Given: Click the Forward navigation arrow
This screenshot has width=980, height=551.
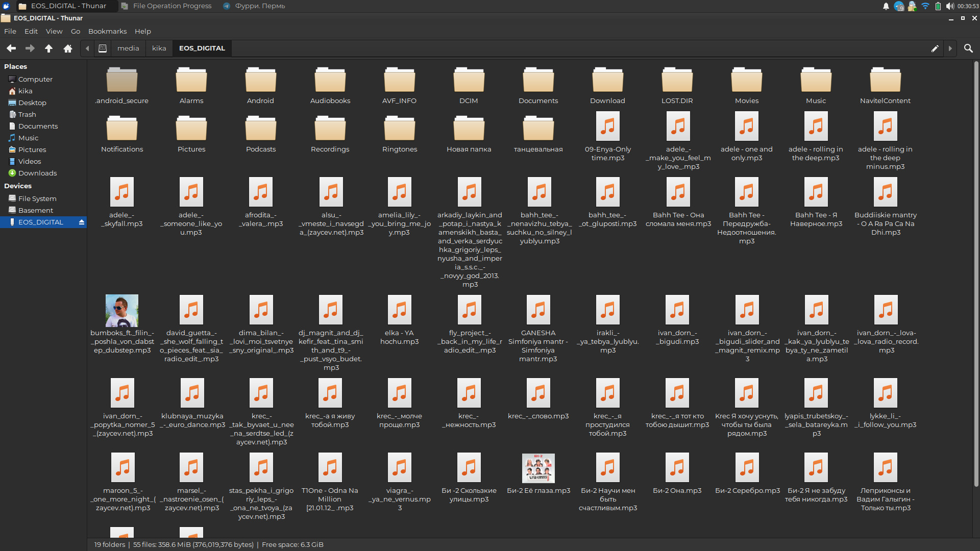Looking at the screenshot, I should (x=30, y=48).
